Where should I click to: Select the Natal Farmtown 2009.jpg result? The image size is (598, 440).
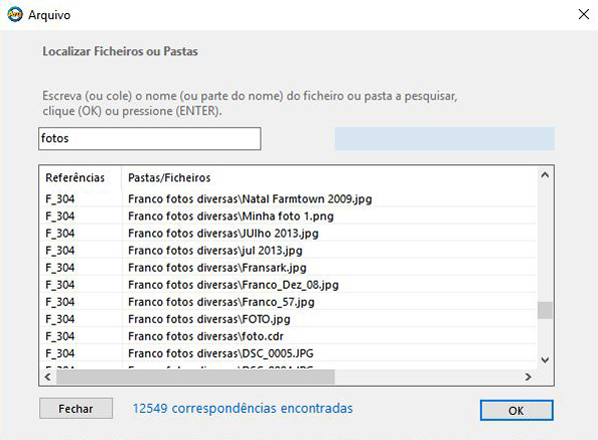[288, 199]
